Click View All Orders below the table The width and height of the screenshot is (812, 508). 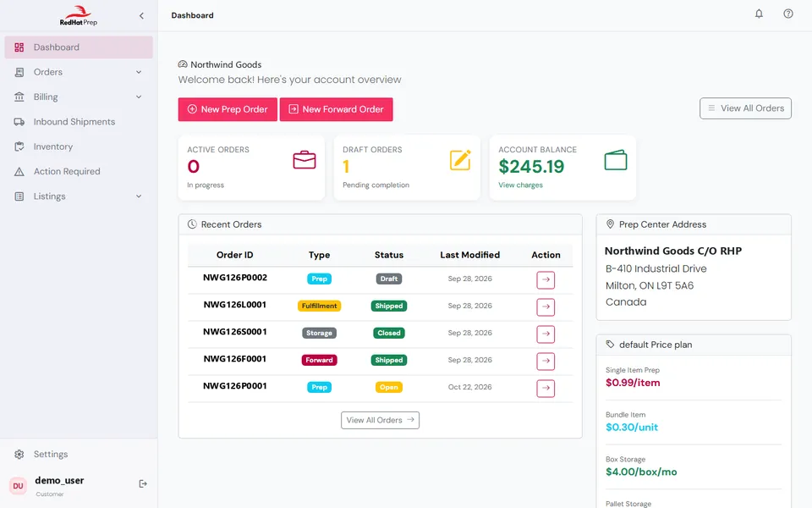[x=380, y=420]
